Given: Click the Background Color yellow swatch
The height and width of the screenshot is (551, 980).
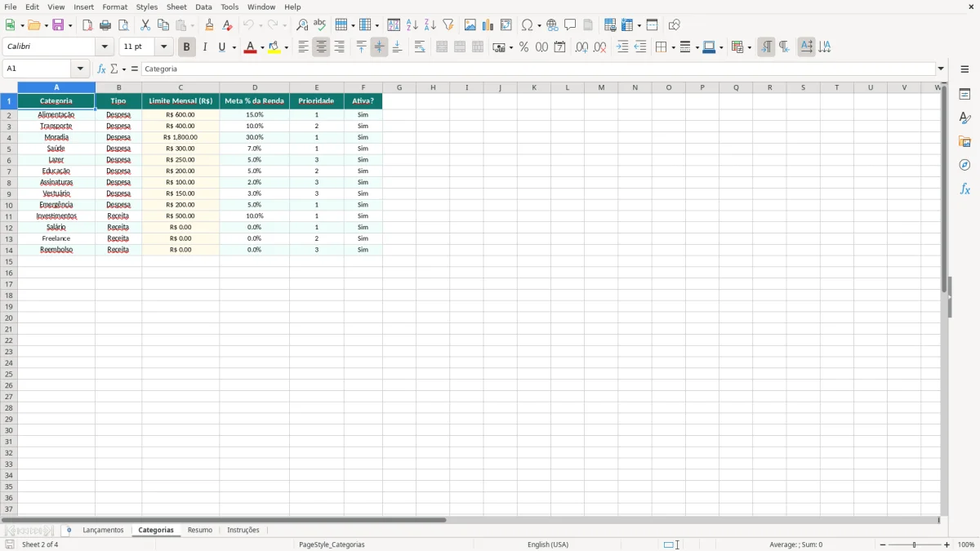Looking at the screenshot, I should coord(274,47).
